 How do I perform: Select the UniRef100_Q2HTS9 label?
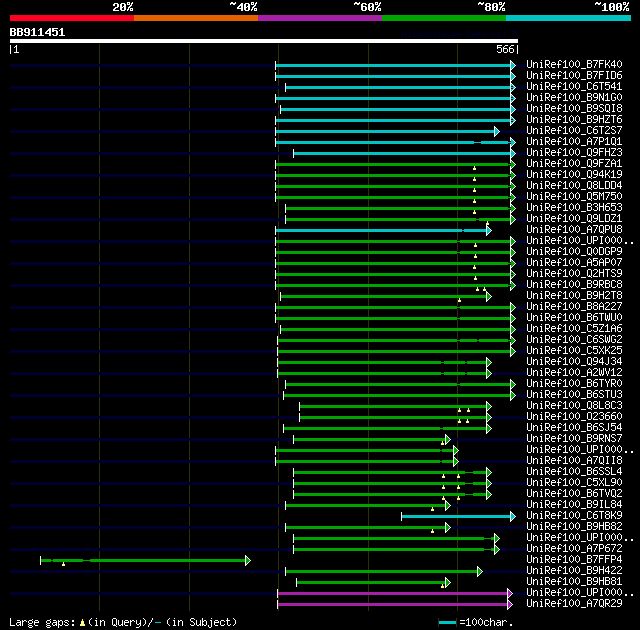coord(574,274)
